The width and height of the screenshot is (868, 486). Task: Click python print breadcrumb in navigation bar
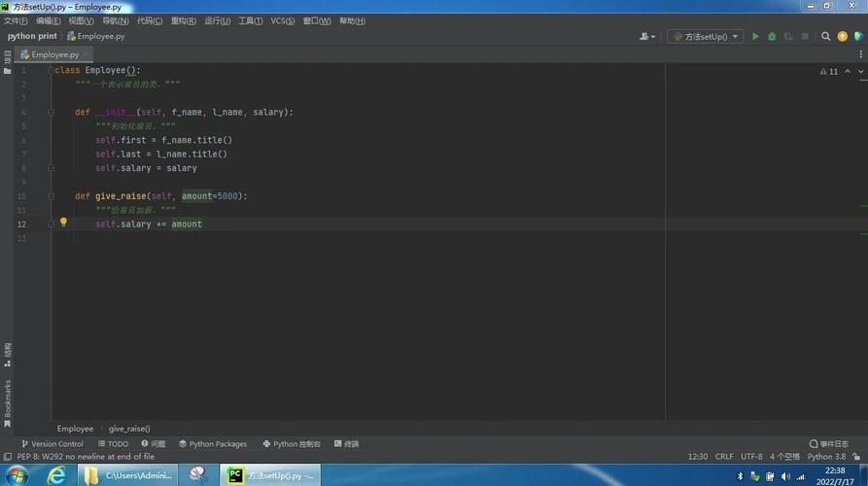[32, 36]
